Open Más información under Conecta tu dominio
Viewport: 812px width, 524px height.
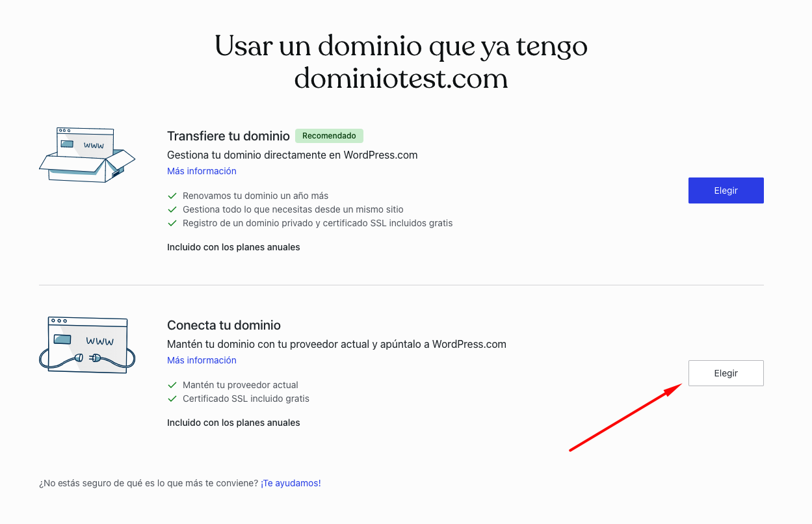click(x=202, y=360)
